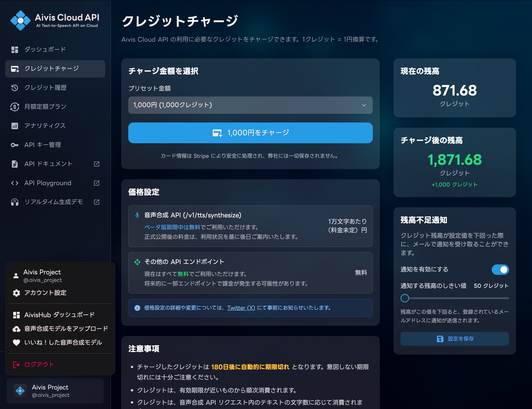Expand the 1,000円 preset amount selector
532x409 pixels.
tap(250, 105)
